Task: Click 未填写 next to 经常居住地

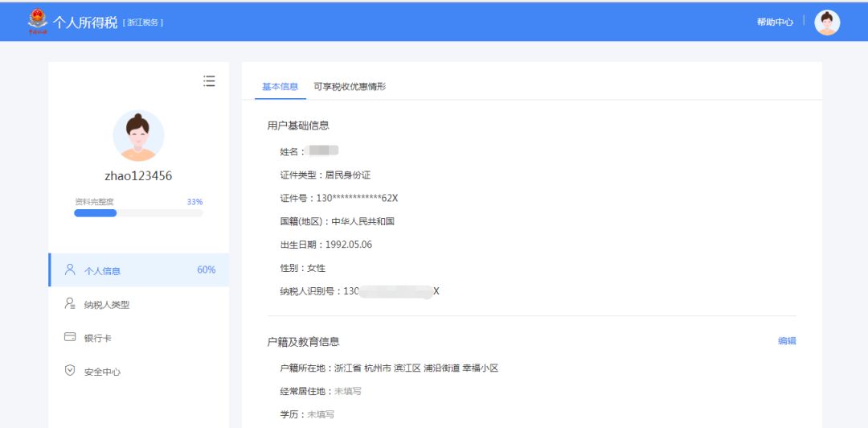Action: [x=348, y=391]
